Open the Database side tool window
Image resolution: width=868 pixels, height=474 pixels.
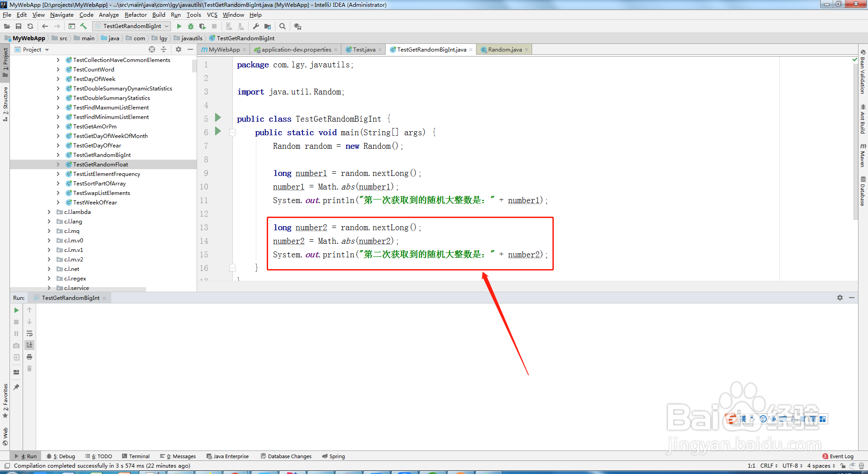(x=863, y=191)
